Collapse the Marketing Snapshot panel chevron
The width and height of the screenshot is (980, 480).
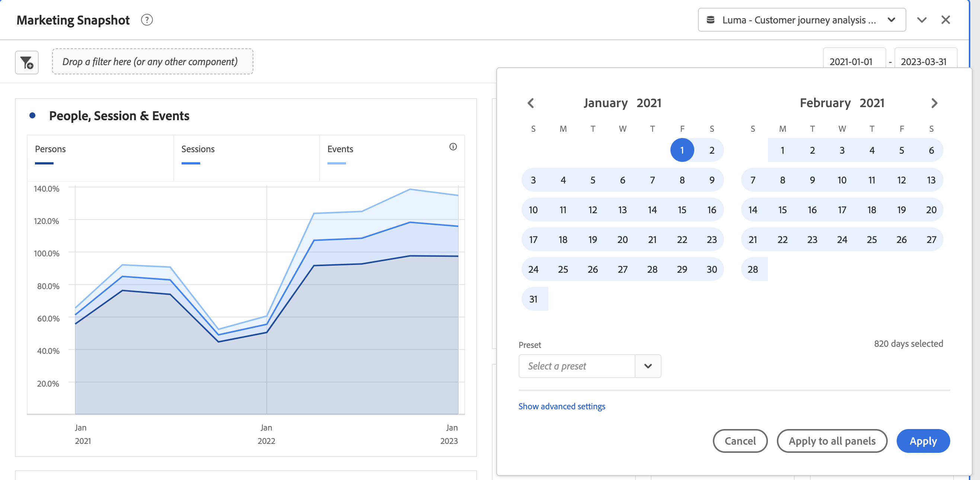(x=922, y=20)
